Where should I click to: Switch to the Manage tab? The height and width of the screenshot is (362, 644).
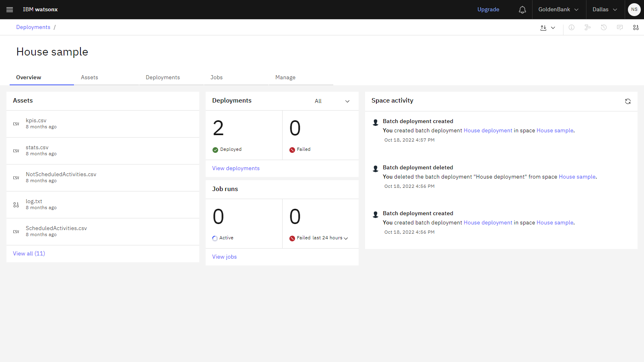click(301, 78)
